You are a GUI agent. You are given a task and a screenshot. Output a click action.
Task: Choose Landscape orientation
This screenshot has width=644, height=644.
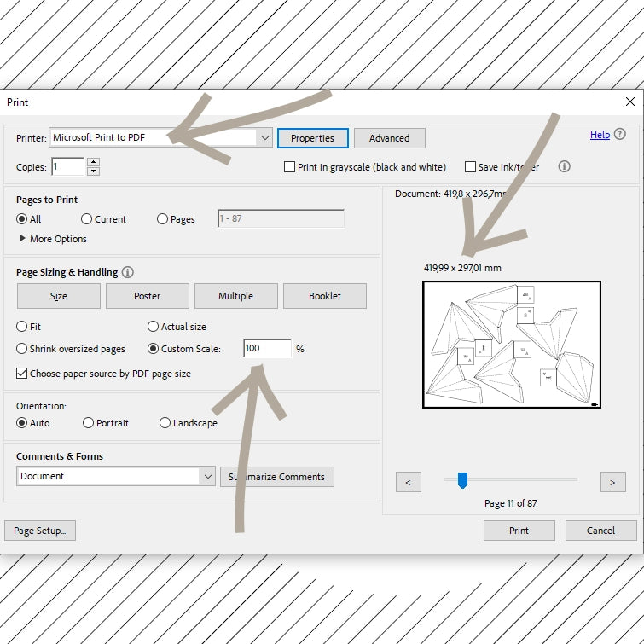[165, 423]
